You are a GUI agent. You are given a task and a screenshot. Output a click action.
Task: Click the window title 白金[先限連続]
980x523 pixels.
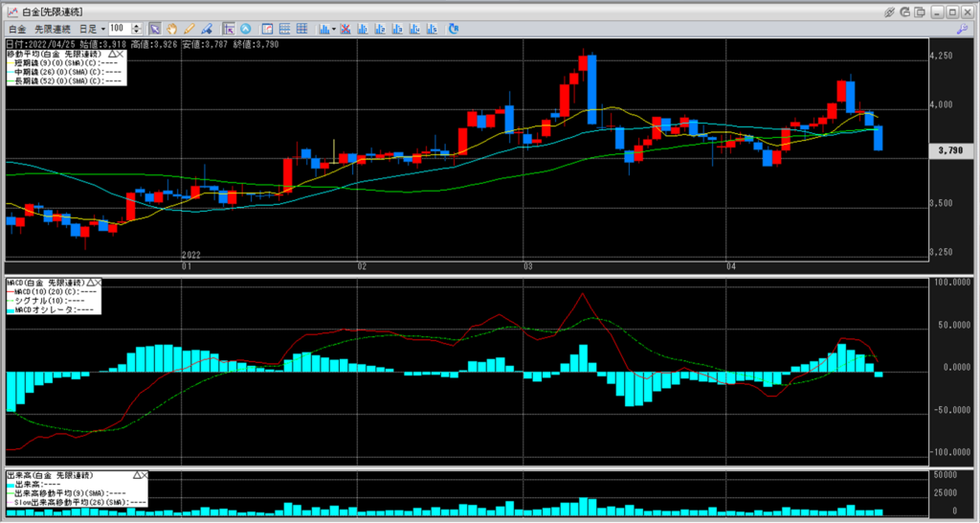coord(52,11)
